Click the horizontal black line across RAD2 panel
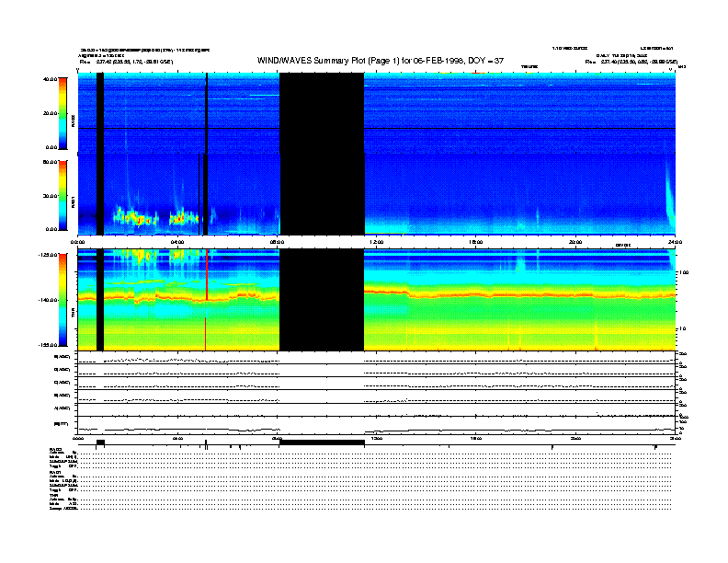 click(x=377, y=128)
